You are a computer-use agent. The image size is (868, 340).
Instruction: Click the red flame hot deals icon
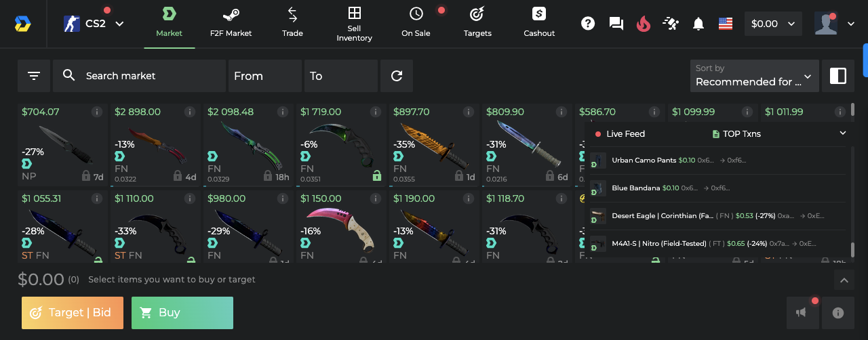tap(644, 24)
